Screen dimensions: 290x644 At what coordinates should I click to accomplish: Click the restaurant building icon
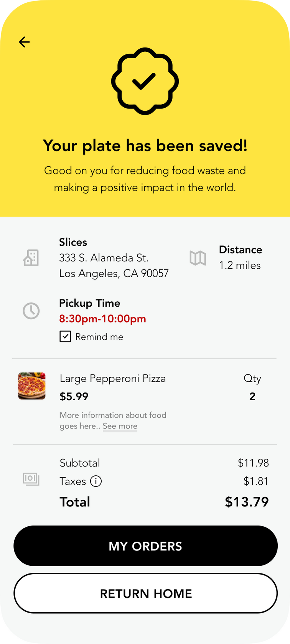click(31, 258)
